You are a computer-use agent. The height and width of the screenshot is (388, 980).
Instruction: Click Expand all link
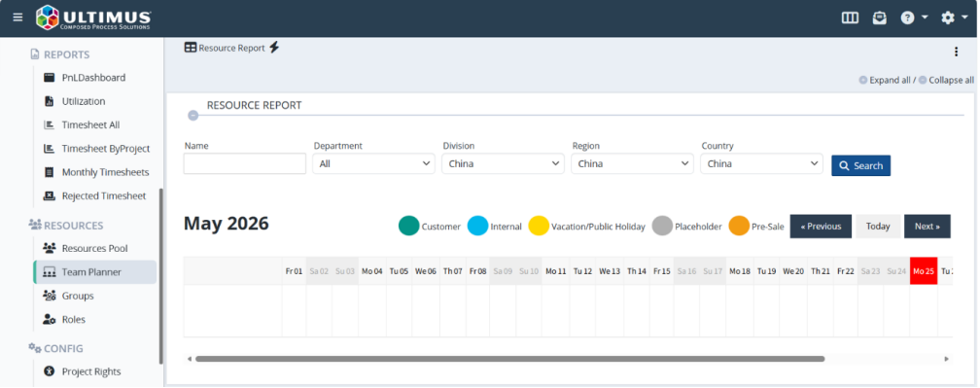click(x=890, y=80)
